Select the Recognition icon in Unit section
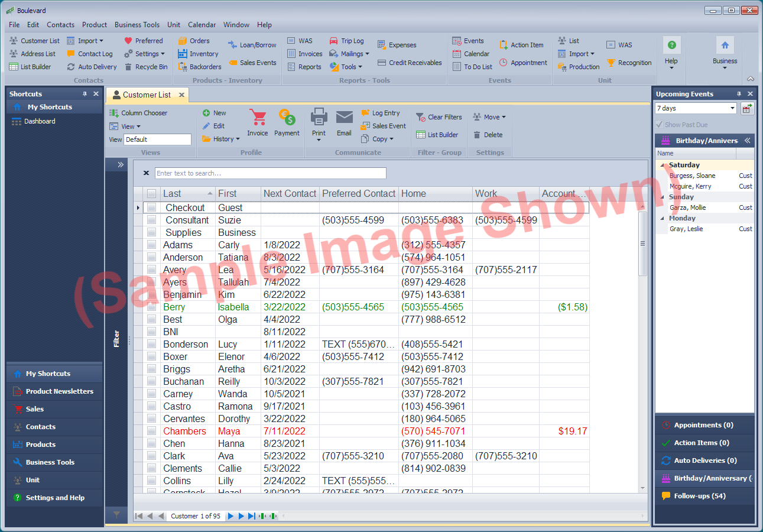This screenshot has width=763, height=532. (629, 62)
